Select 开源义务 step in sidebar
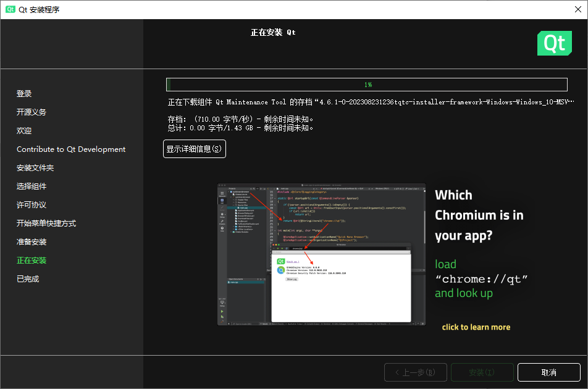 click(31, 112)
